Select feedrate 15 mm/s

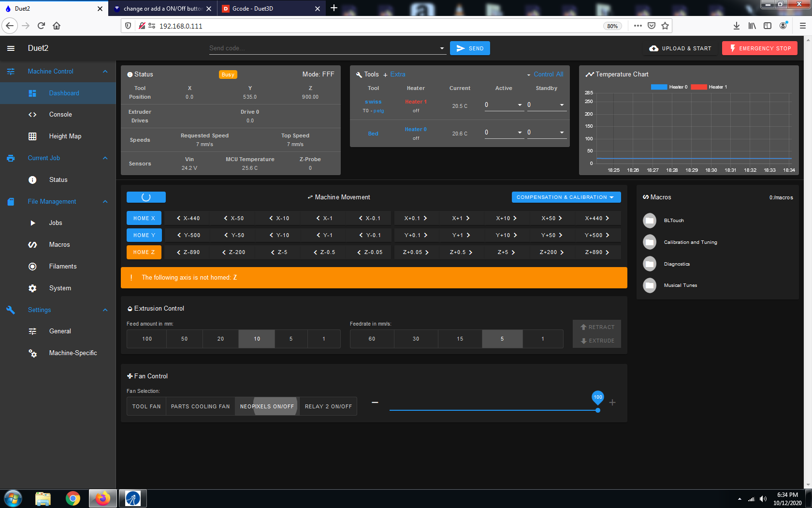click(460, 339)
